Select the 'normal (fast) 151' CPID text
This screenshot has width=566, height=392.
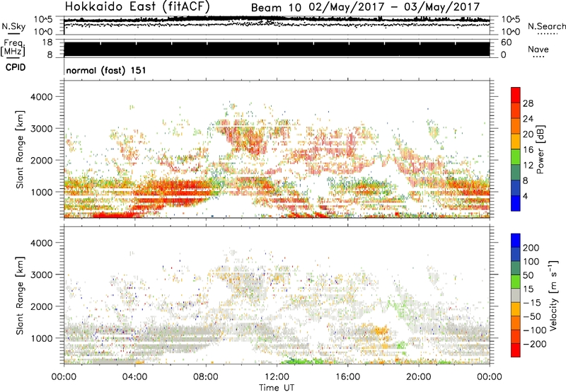tap(106, 70)
